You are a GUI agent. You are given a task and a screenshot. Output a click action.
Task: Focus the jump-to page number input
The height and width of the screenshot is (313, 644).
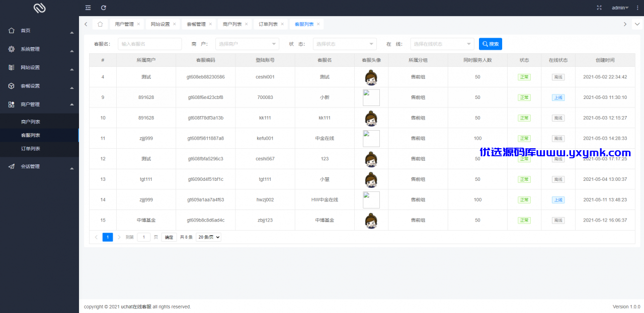coord(144,237)
